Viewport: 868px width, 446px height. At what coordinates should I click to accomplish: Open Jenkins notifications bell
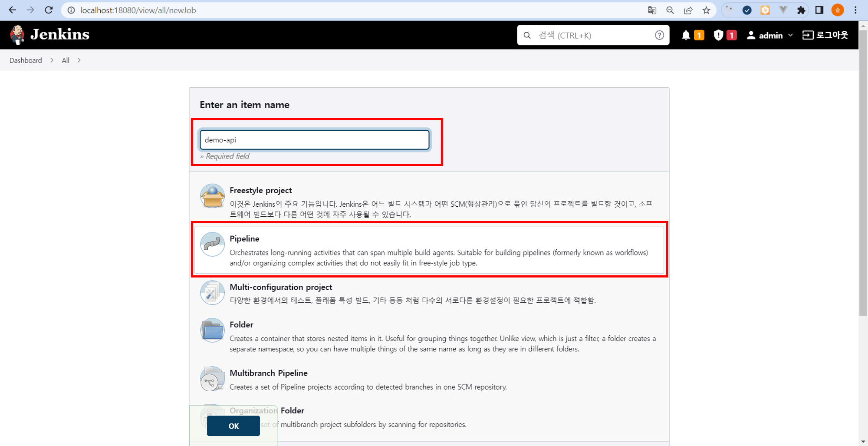tap(686, 35)
